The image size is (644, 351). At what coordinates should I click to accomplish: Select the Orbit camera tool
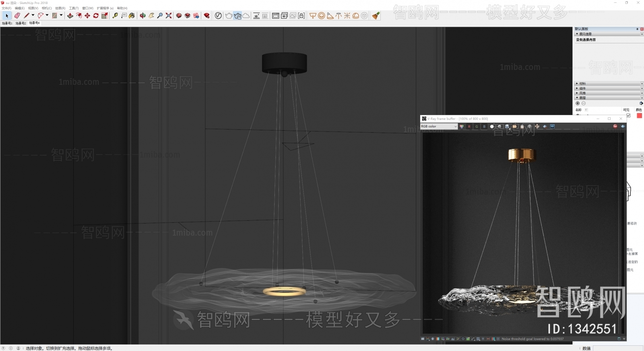click(142, 16)
